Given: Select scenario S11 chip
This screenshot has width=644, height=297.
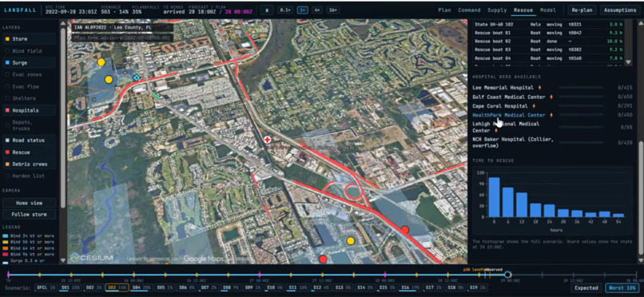Looking at the screenshot, I should pos(298,288).
